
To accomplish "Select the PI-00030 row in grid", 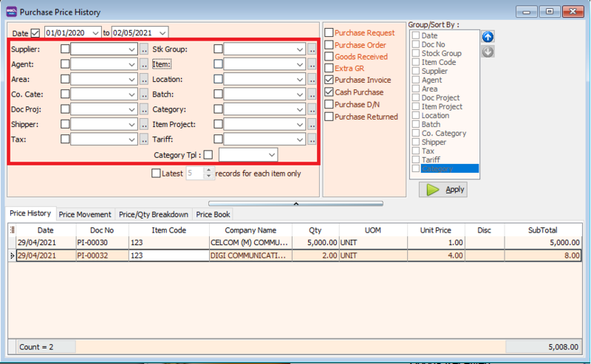I will point(94,242).
